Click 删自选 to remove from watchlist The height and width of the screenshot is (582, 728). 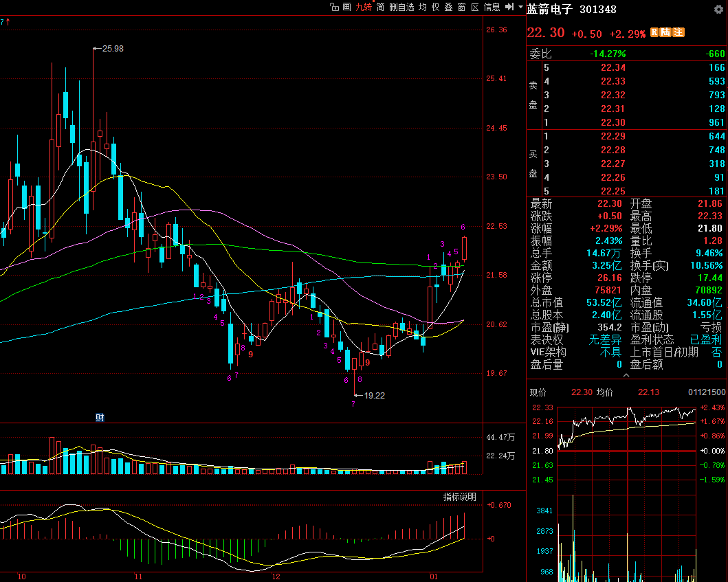pyautogui.click(x=401, y=7)
